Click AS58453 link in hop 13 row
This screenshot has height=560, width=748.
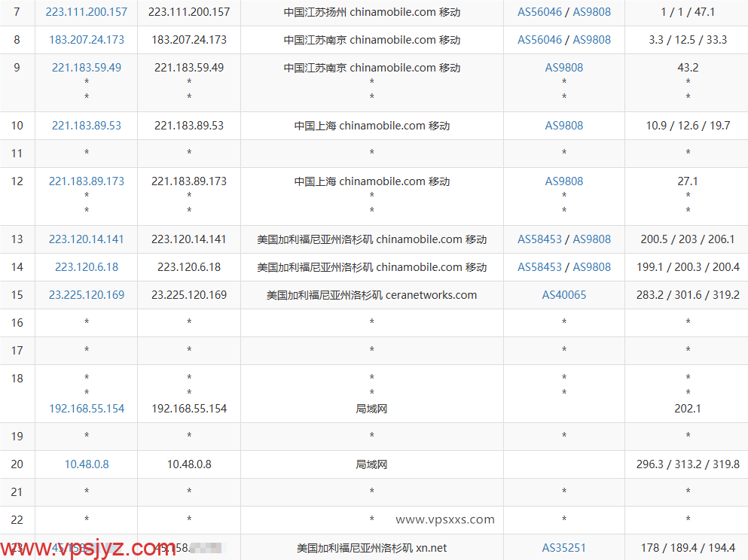click(x=539, y=239)
